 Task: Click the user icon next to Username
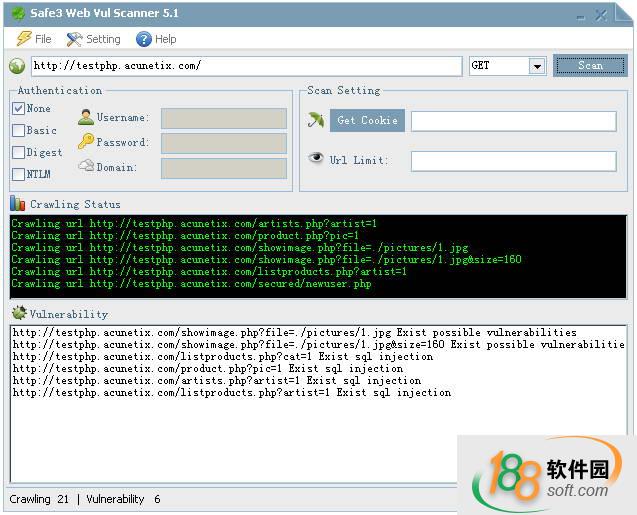click(x=86, y=117)
